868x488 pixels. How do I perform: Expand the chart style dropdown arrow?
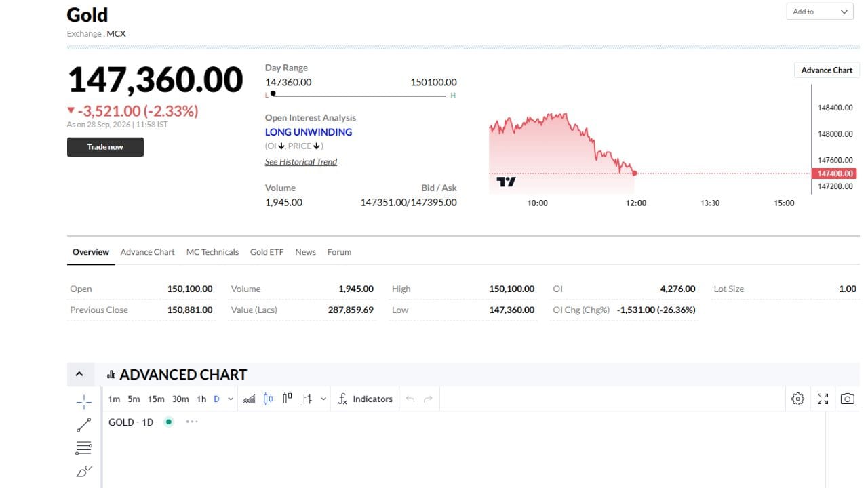pos(323,399)
